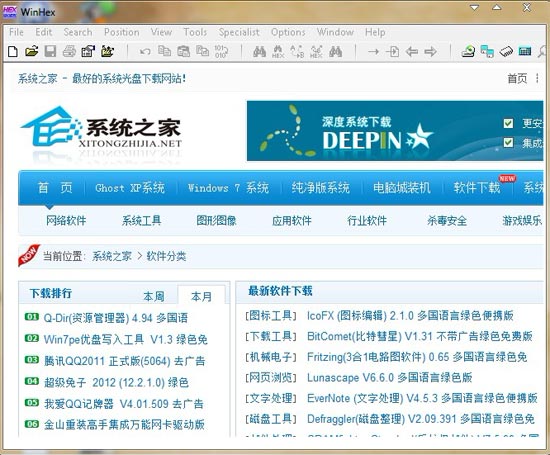The height and width of the screenshot is (455, 550).
Task: Open BitComet(比特彗星) V1.31 link
Action: coord(420,336)
